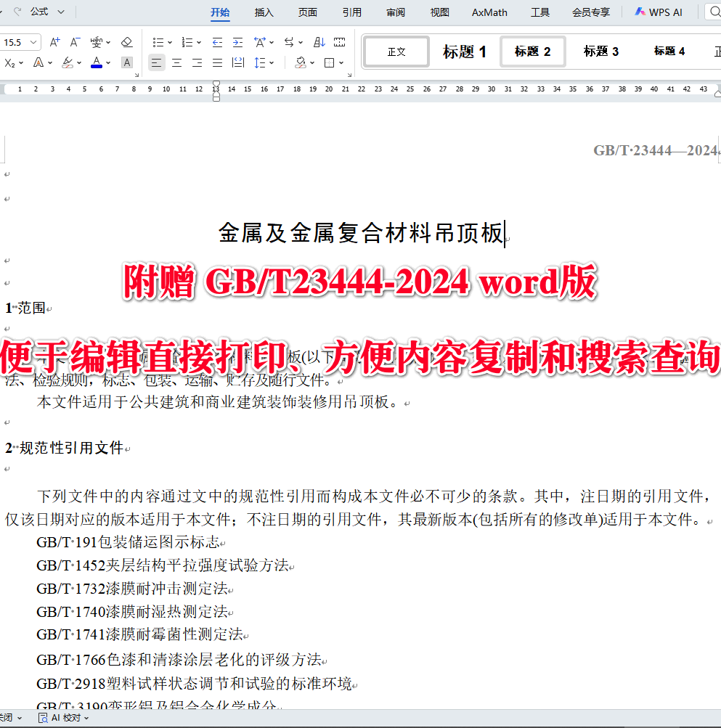Apply font color using the A icon

[x=97, y=62]
